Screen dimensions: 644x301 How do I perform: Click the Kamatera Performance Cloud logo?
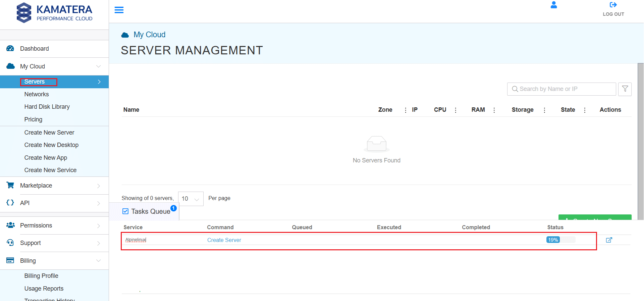pos(54,13)
